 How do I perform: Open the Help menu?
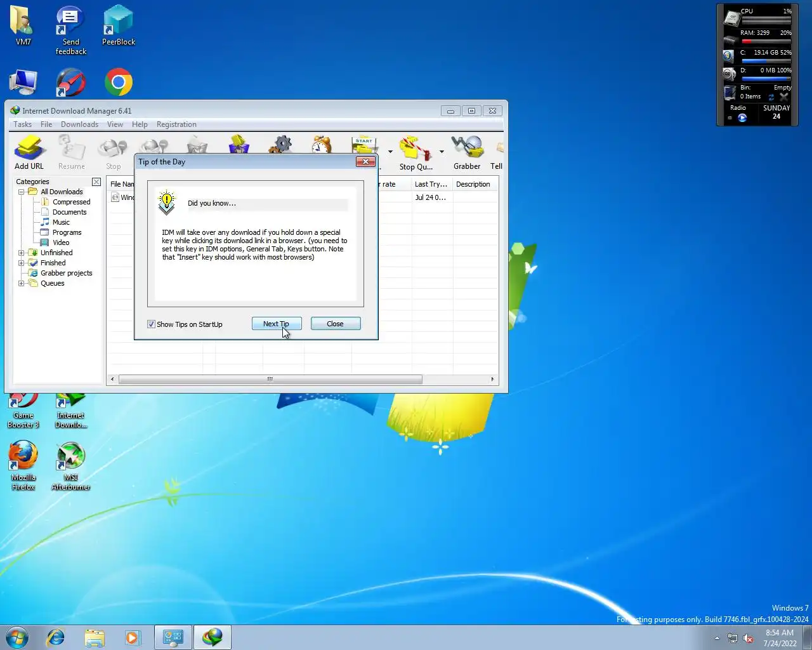tap(140, 124)
